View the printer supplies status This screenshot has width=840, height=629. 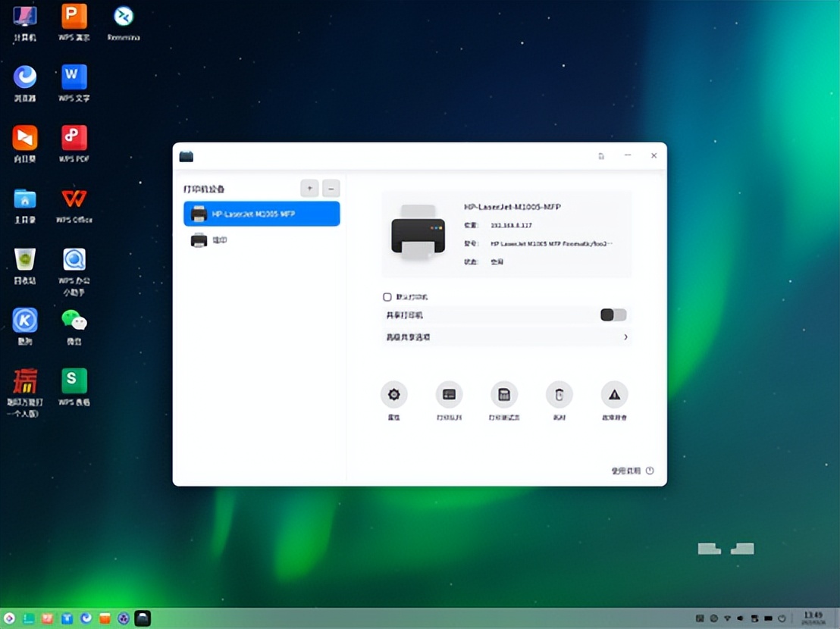point(559,394)
